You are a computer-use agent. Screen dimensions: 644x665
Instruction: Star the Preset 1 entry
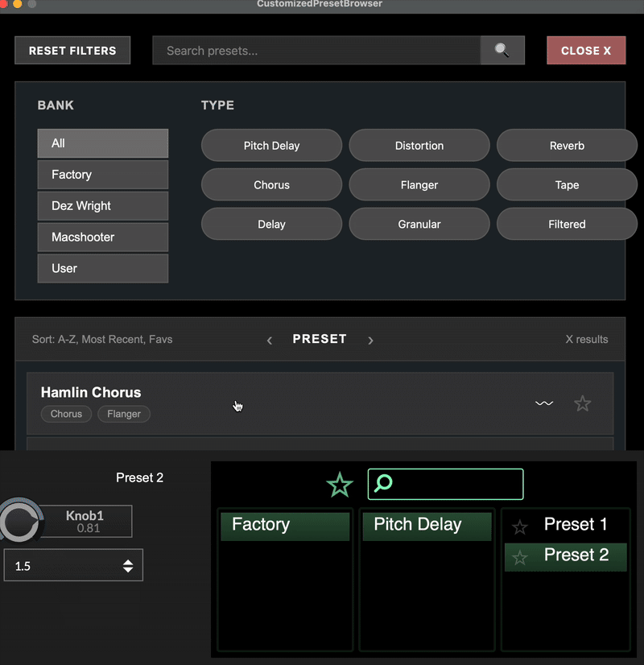520,527
